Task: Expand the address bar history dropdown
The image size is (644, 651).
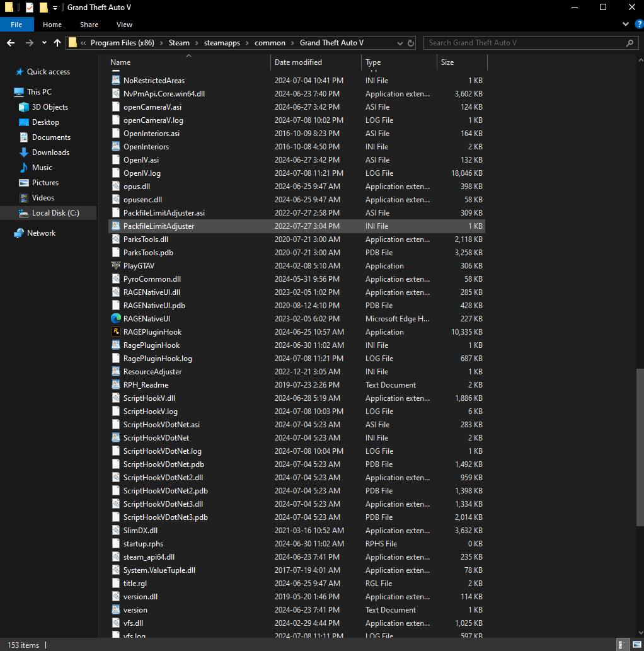Action: [400, 43]
